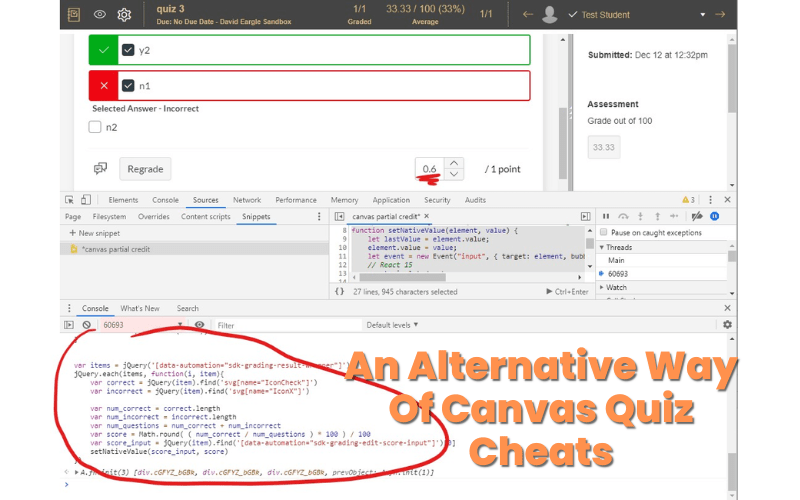The width and height of the screenshot is (800, 500).
Task: Click Step out of current function
Action: coord(658,216)
